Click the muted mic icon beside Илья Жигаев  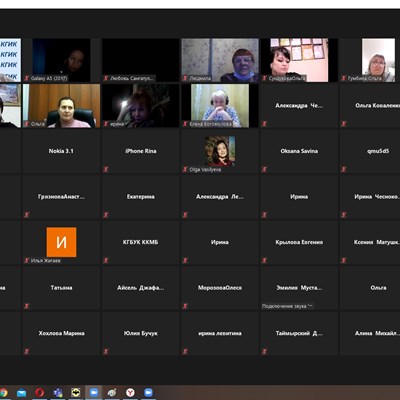point(27,261)
